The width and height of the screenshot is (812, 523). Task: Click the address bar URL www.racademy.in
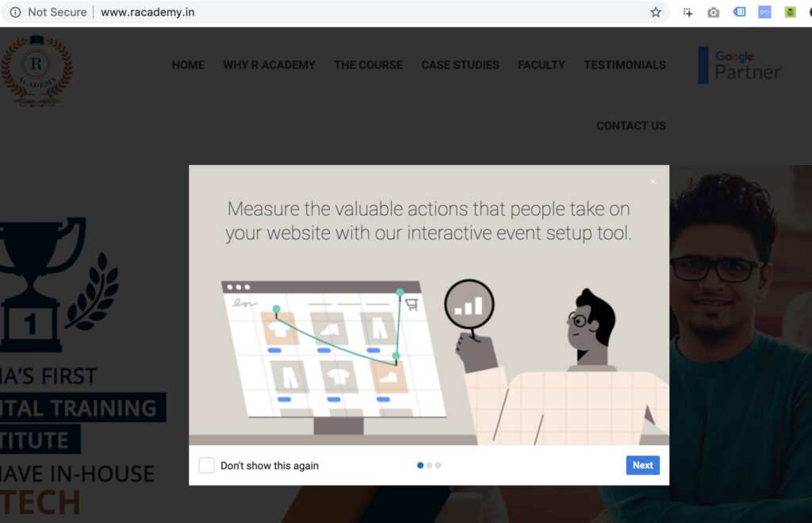click(x=147, y=13)
